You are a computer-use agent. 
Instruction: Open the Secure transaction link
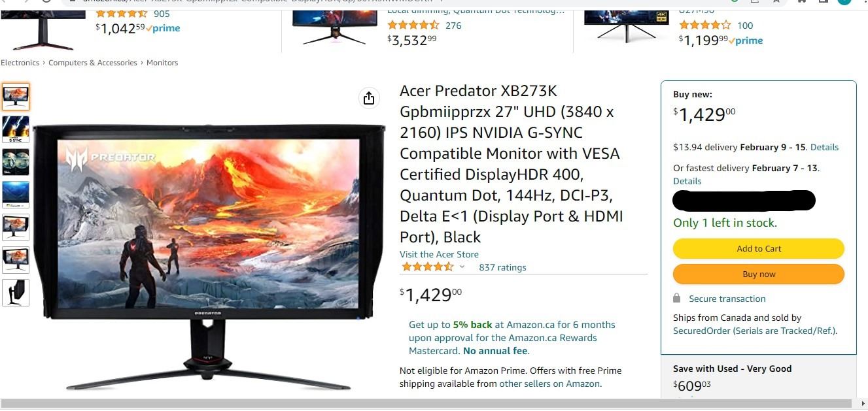727,299
